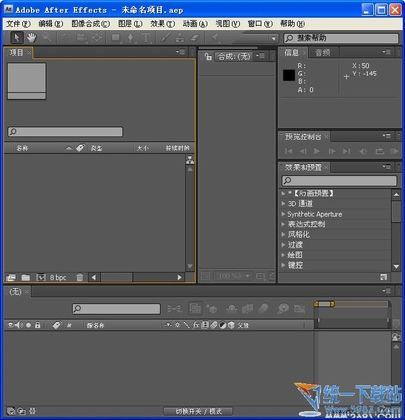
Task: Select the arrow Selection tool
Action: click(17, 37)
